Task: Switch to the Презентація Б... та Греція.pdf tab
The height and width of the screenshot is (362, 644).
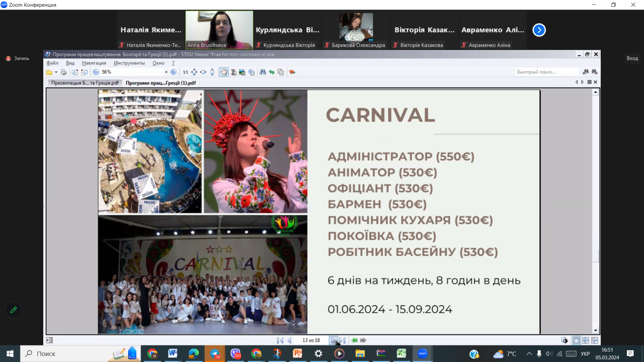Action: (x=85, y=83)
